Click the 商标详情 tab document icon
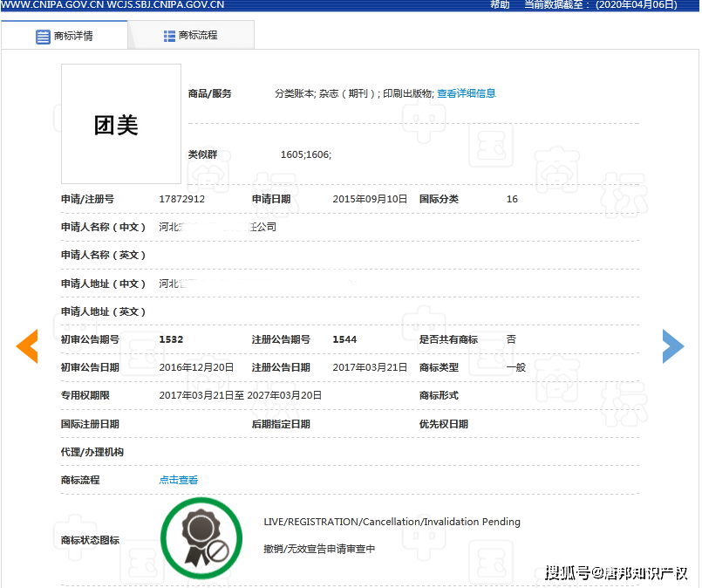The height and width of the screenshot is (588, 702). click(43, 37)
